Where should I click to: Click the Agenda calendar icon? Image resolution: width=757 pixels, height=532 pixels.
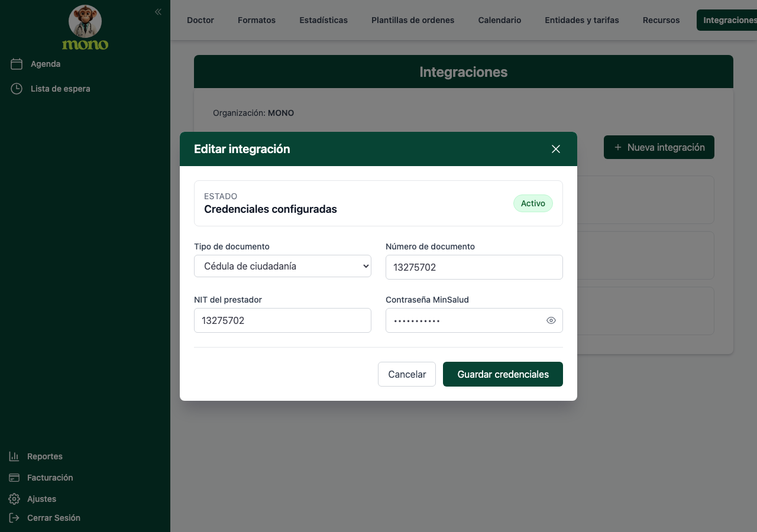tap(17, 64)
